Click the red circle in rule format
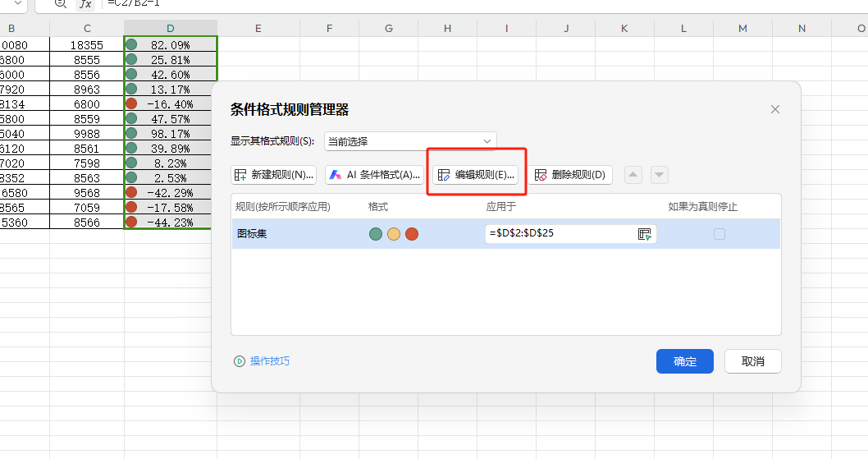Viewport: 868px width, 459px height. click(x=412, y=234)
